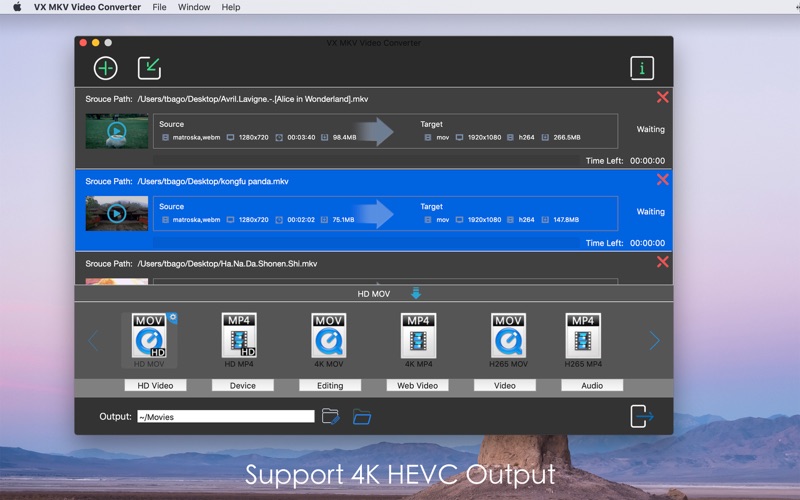Open the Window menu
This screenshot has height=500, width=800.
point(194,7)
